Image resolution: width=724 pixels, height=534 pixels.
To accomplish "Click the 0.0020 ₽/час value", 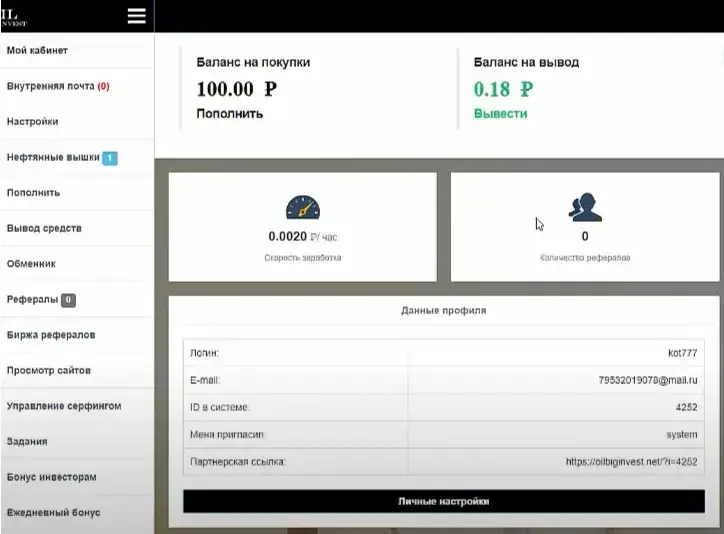I will coord(303,236).
